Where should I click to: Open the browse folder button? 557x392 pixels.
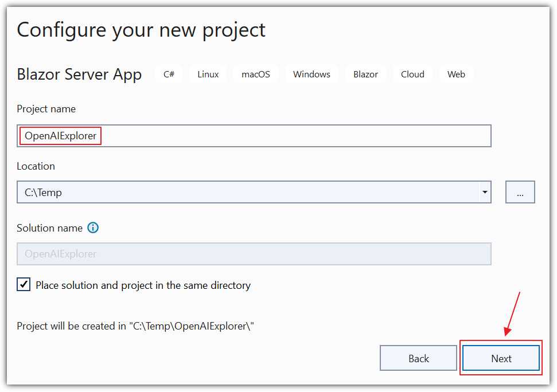(x=520, y=192)
